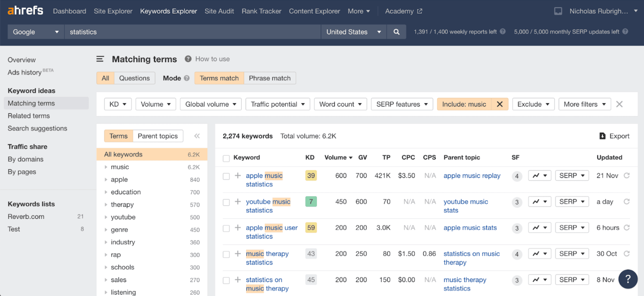Open the More filters dropdown
The height and width of the screenshot is (296, 644).
point(585,104)
